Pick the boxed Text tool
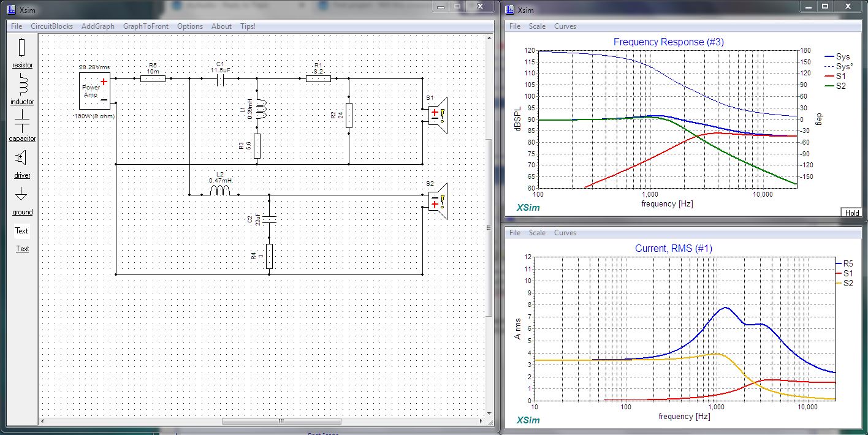The height and width of the screenshot is (435, 868). pos(22,231)
